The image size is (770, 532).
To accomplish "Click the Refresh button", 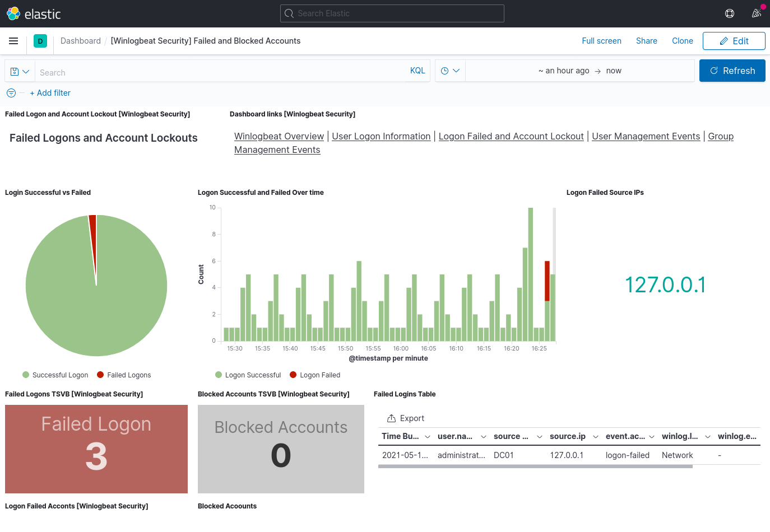I will 732,71.
